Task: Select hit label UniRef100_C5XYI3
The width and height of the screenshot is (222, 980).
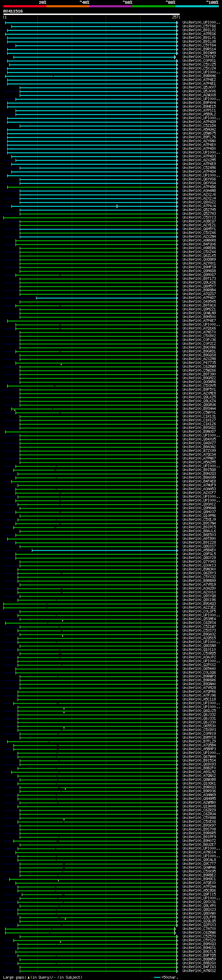Action: [x=199, y=217]
